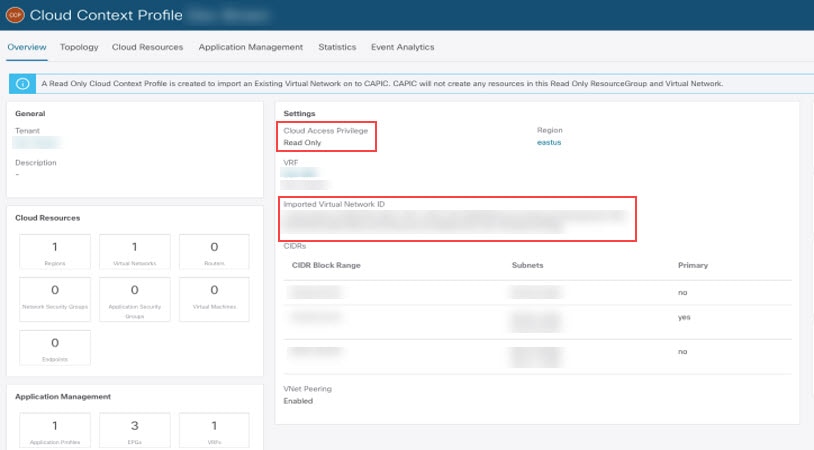Go to the Cloud Resources tab
Screen dimensions: 814x450
(x=147, y=47)
